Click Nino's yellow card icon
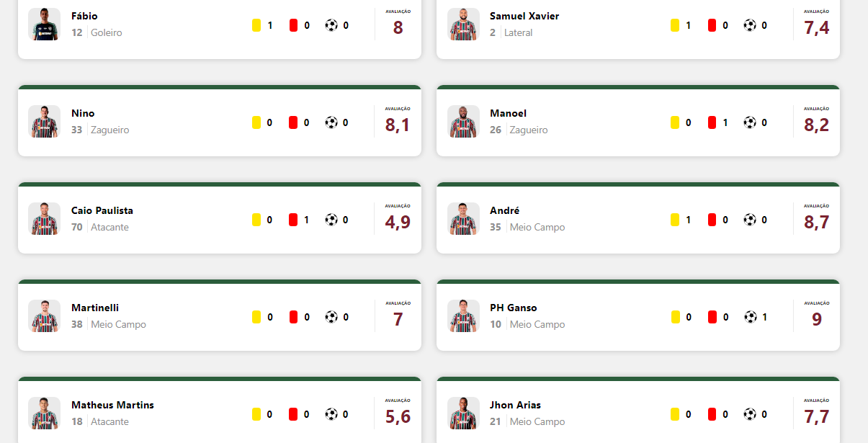Screen dimensions: 868x443 pos(256,122)
